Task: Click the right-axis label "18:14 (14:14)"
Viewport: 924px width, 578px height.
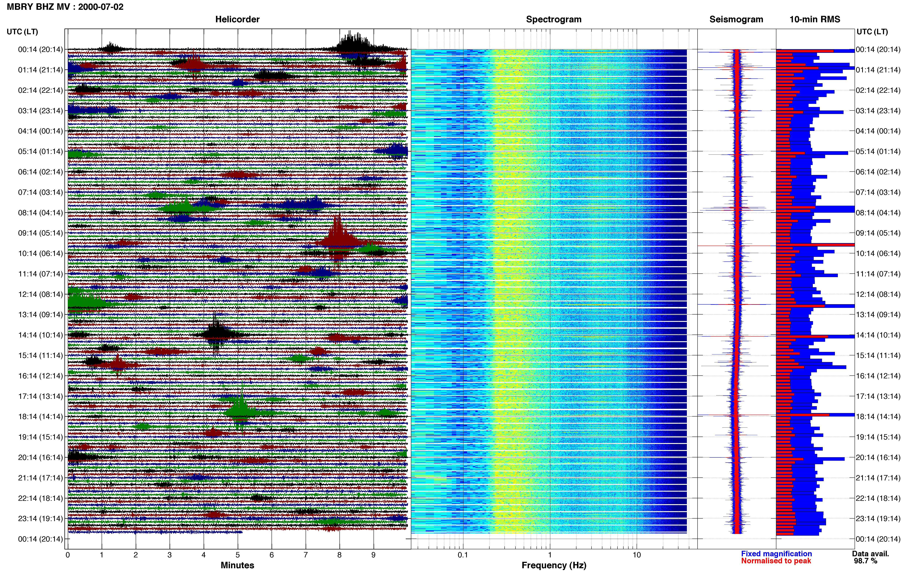Action: [878, 417]
